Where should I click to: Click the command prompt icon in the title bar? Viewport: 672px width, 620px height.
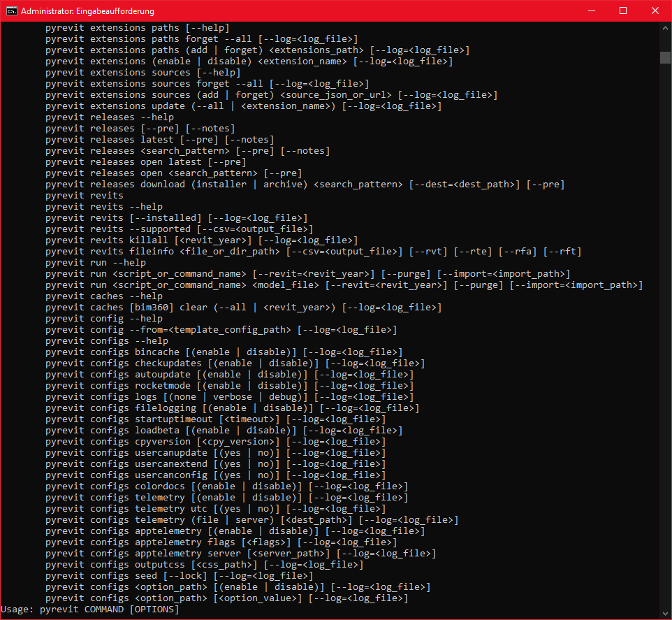10,10
